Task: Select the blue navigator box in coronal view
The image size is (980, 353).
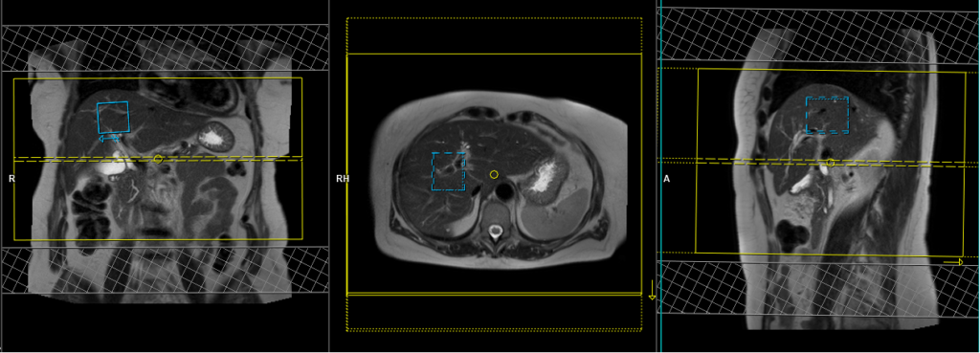Action: click(113, 117)
